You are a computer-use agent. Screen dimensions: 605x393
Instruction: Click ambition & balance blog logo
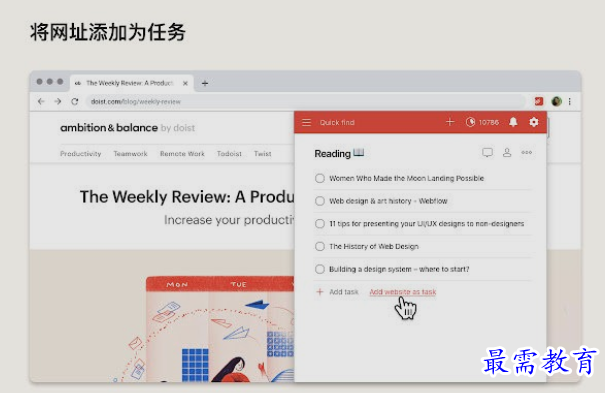tap(127, 128)
